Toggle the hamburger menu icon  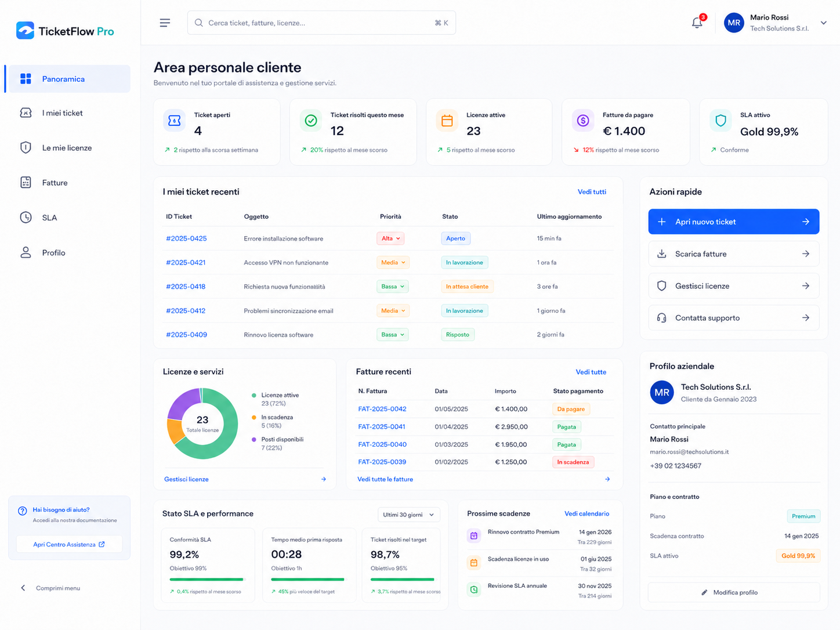pos(165,23)
